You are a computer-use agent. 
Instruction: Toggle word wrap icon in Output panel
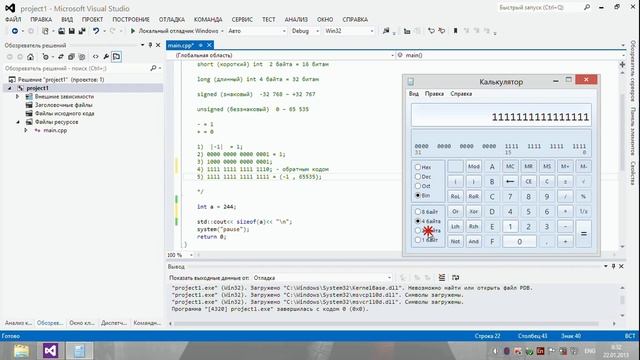coord(456,278)
